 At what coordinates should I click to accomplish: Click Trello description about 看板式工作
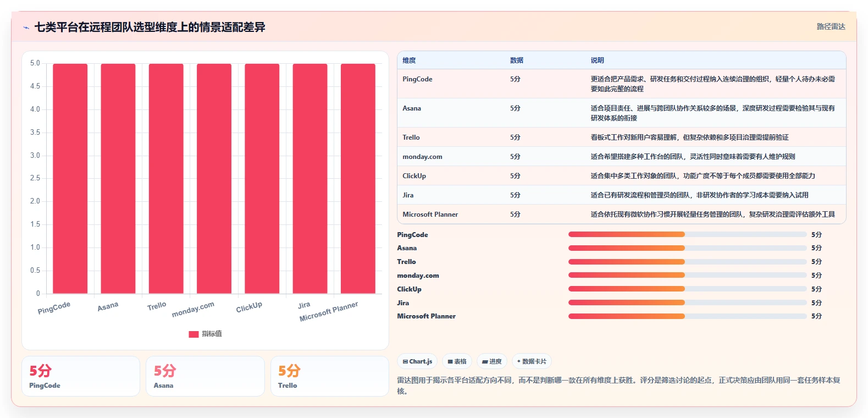[690, 137]
